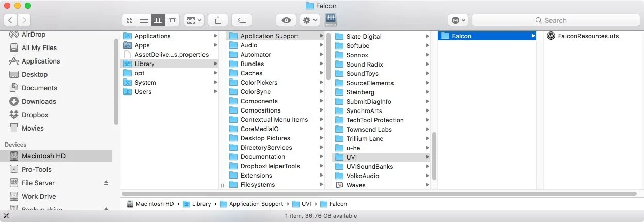This screenshot has width=644, height=222.
Task: Click the mixer app toolbar icon
Action: click(331, 20)
